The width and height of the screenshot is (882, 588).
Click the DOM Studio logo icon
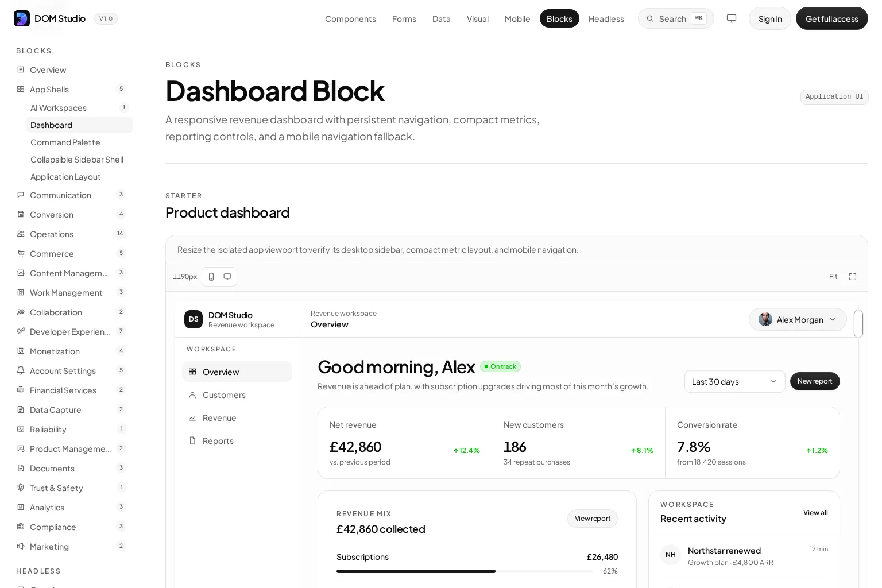coord(22,18)
